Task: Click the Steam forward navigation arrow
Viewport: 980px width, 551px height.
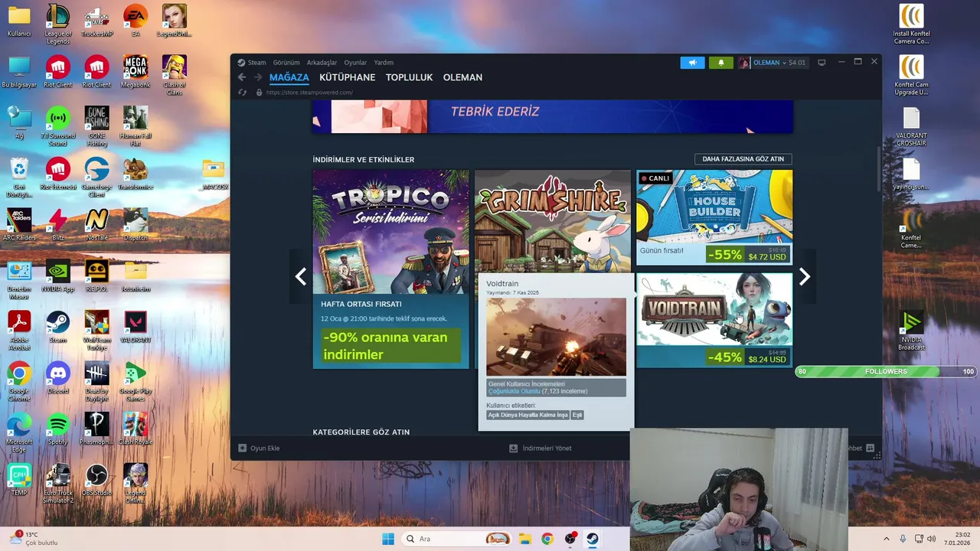Action: coord(258,77)
